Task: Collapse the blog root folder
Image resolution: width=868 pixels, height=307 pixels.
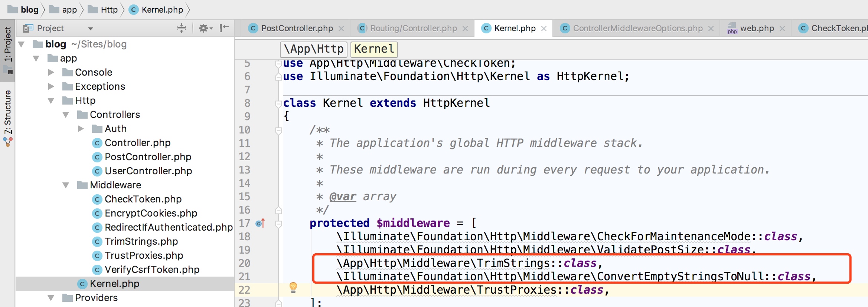Action: coord(22,44)
